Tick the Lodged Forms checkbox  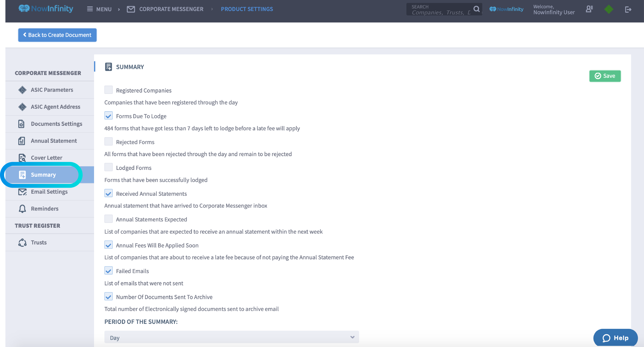point(108,167)
